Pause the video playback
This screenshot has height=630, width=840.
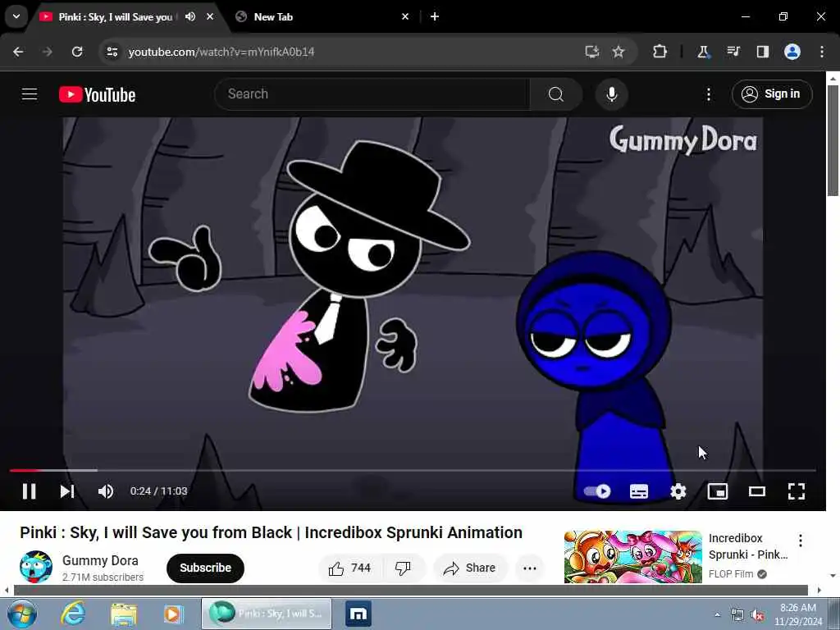point(29,491)
